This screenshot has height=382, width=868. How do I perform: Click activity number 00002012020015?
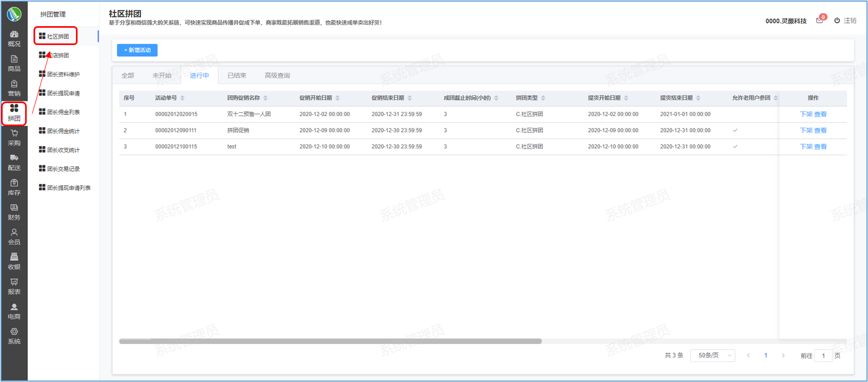click(177, 114)
